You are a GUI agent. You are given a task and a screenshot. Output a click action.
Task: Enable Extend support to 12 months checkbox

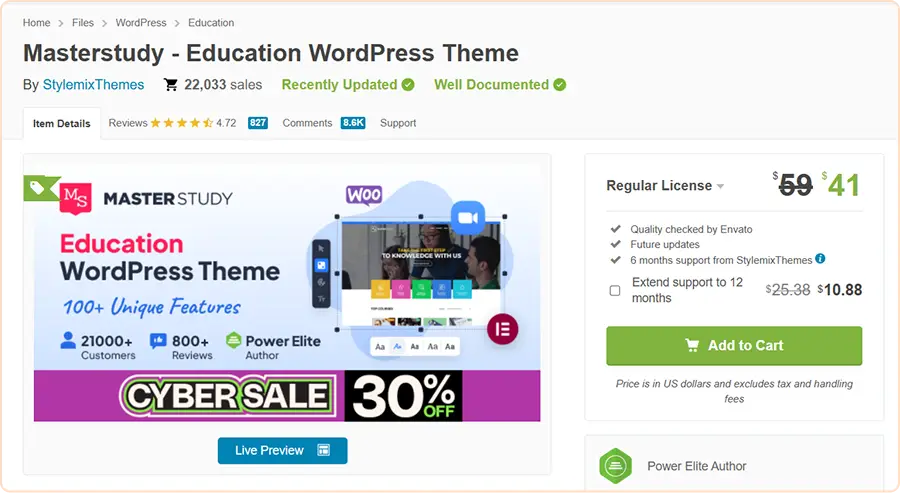615,290
